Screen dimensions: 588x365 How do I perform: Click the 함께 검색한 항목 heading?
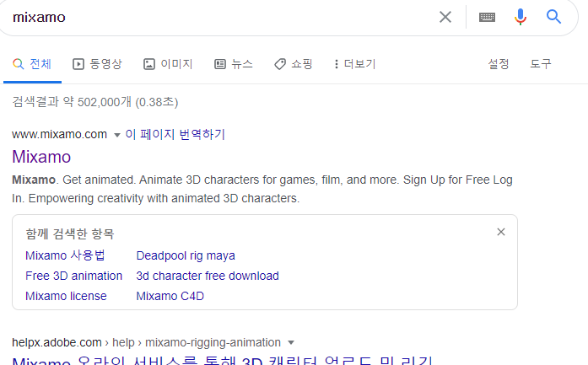(70, 233)
